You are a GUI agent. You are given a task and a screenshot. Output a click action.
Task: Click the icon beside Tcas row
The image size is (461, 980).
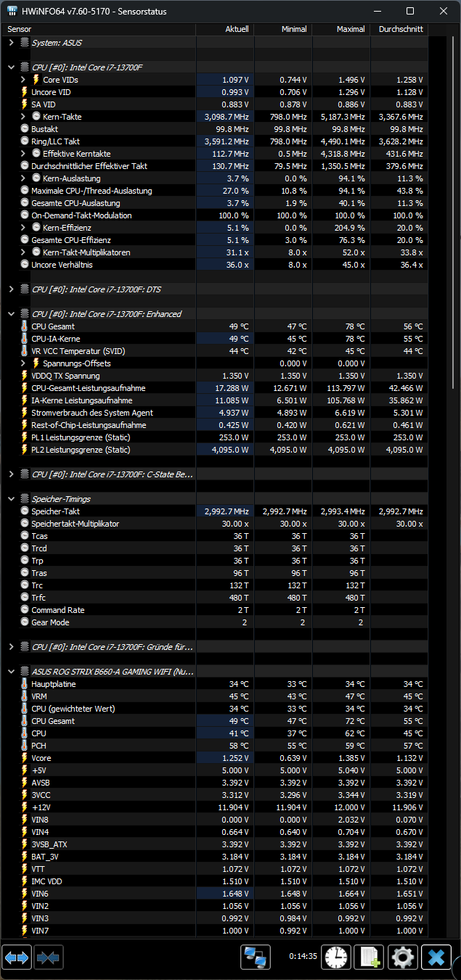tap(25, 536)
